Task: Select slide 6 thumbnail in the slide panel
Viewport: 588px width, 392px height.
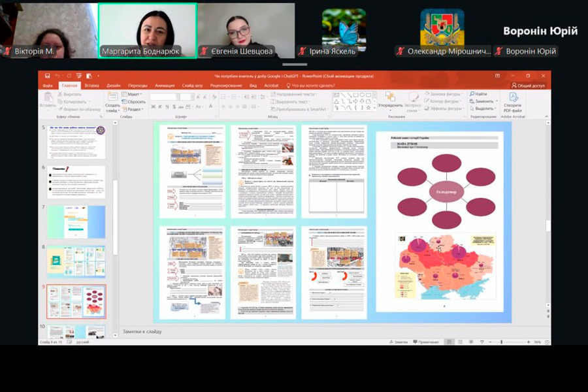Action: click(76, 182)
